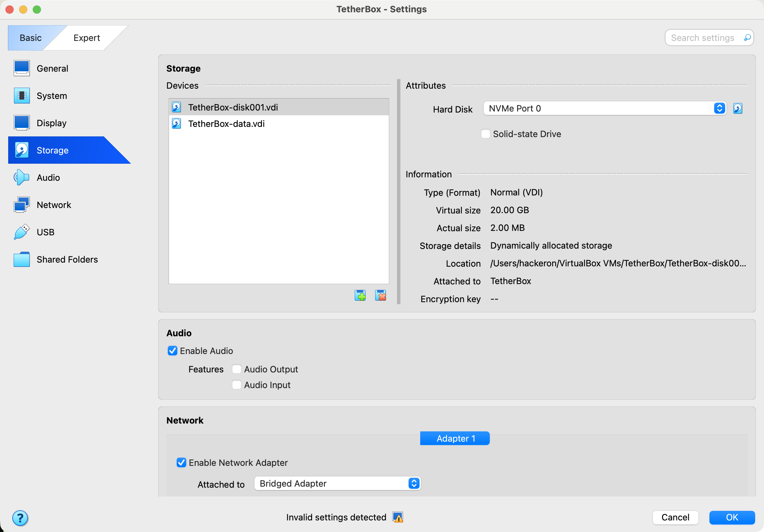Click the Network monitors icon

21,205
